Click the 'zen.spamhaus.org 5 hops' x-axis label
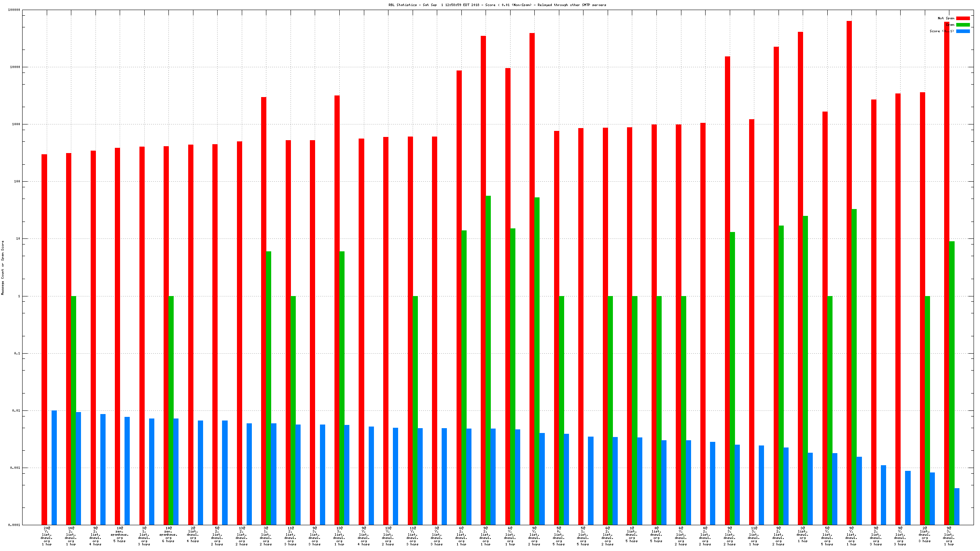Image resolution: width=980 pixels, height=551 pixels. click(x=120, y=534)
